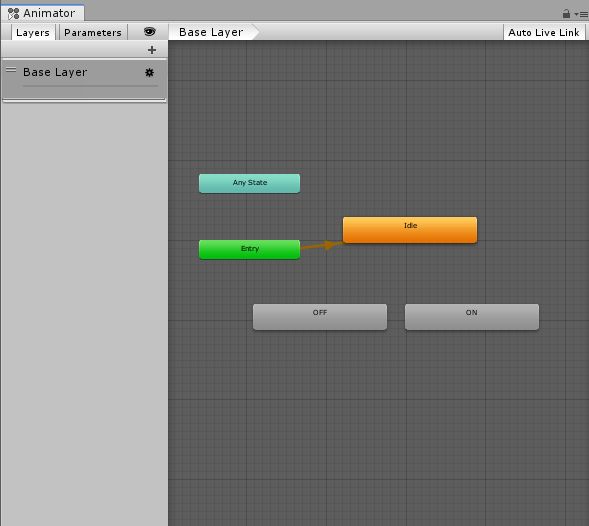The image size is (589, 526).
Task: Select Base Layer in layers list
Action: (x=84, y=79)
